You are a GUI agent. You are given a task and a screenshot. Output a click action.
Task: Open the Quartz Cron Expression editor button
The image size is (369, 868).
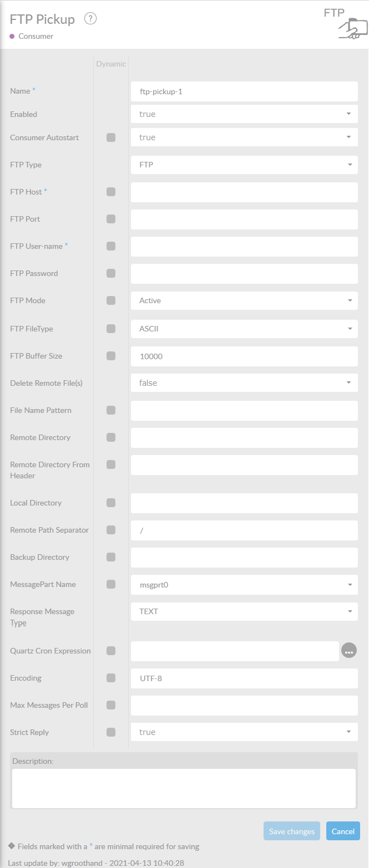tap(348, 651)
